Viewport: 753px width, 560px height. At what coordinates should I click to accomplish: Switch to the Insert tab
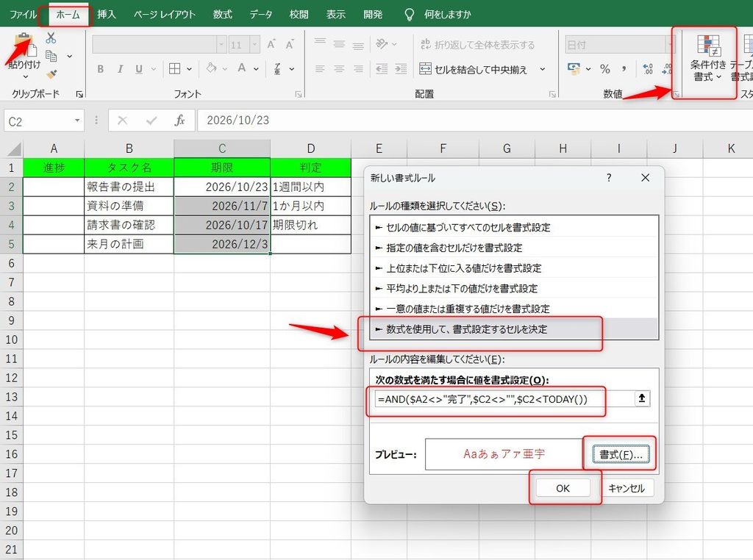point(106,15)
